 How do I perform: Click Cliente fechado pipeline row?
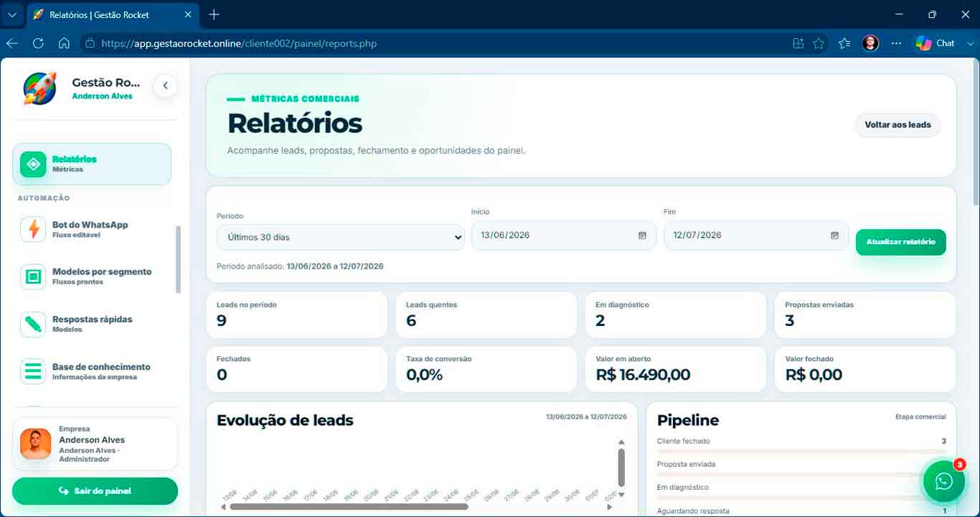pyautogui.click(x=801, y=444)
